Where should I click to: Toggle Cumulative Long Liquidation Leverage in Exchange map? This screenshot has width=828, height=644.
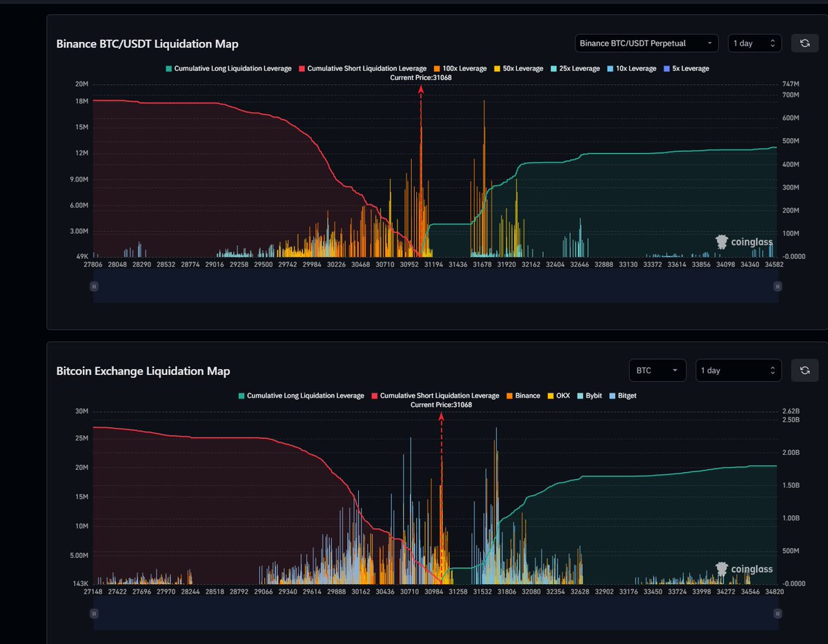point(301,396)
